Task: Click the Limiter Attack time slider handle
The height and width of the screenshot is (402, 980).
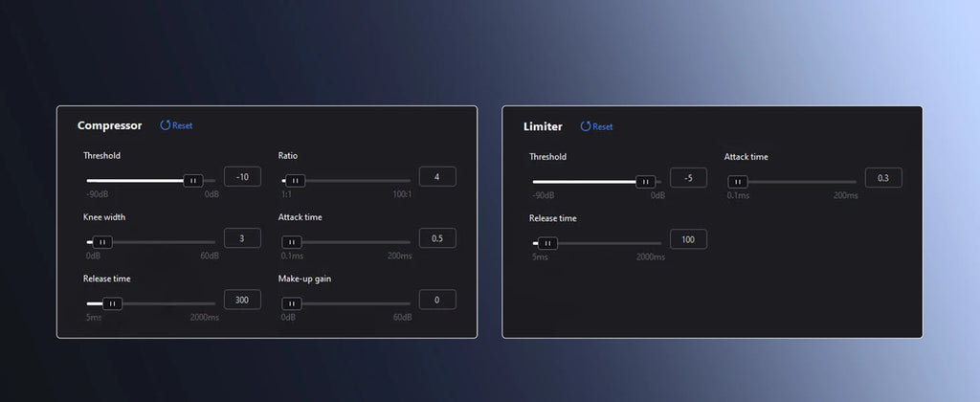Action: (x=738, y=182)
